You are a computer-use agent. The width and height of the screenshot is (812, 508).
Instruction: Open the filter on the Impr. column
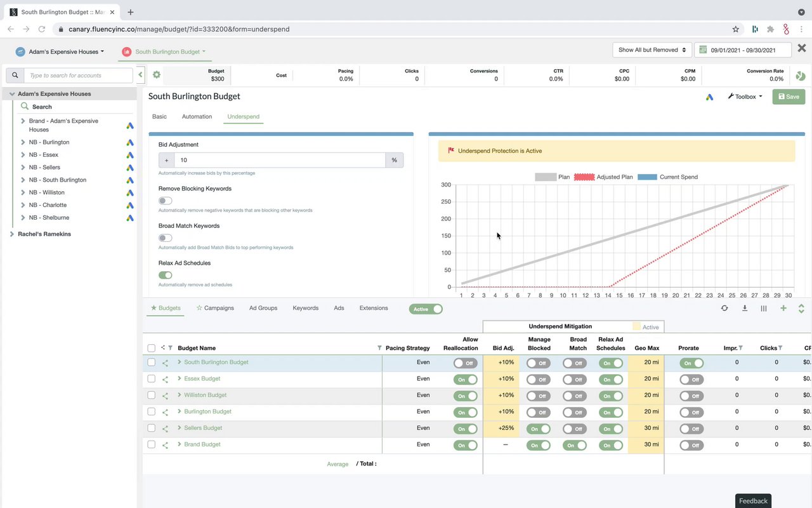pyautogui.click(x=740, y=348)
